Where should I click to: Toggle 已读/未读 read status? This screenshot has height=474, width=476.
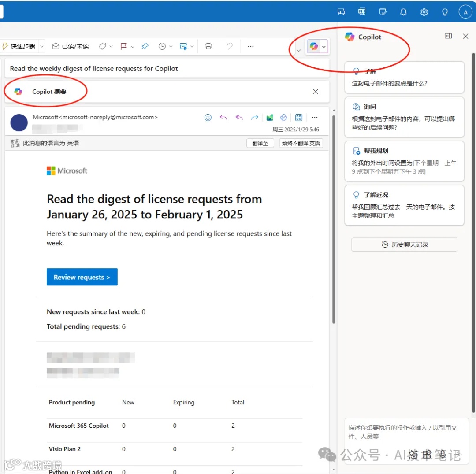tap(71, 46)
